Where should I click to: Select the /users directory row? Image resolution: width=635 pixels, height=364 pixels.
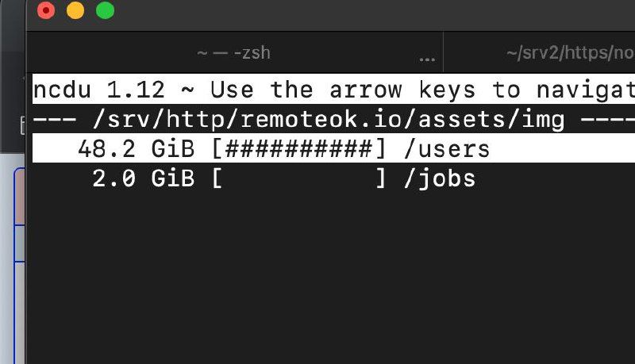(x=333, y=148)
